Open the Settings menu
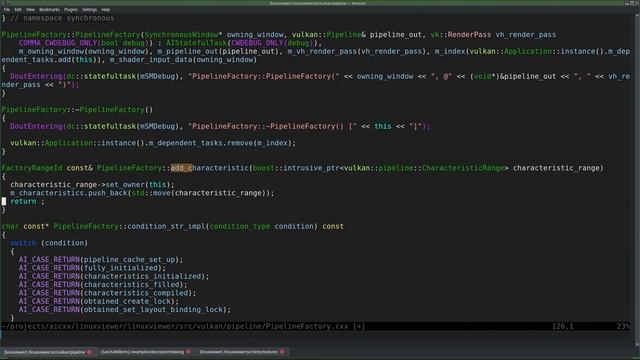Image resolution: width=640 pixels, height=360 pixels. tap(89, 9)
